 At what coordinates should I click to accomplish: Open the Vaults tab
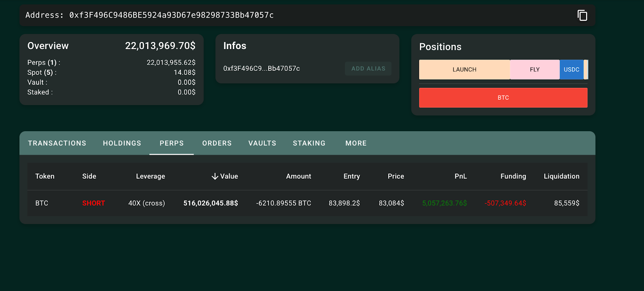[x=262, y=143]
